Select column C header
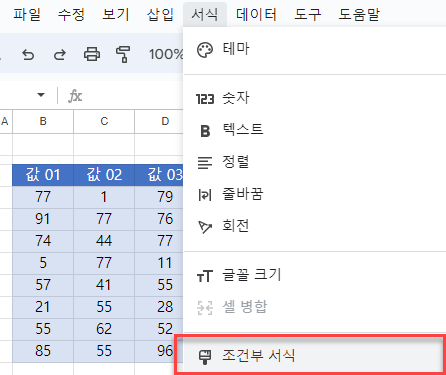The image size is (446, 375). (104, 121)
